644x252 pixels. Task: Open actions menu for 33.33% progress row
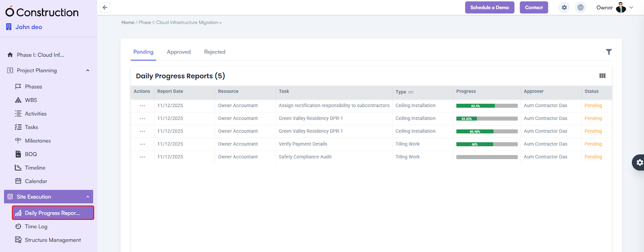click(142, 118)
